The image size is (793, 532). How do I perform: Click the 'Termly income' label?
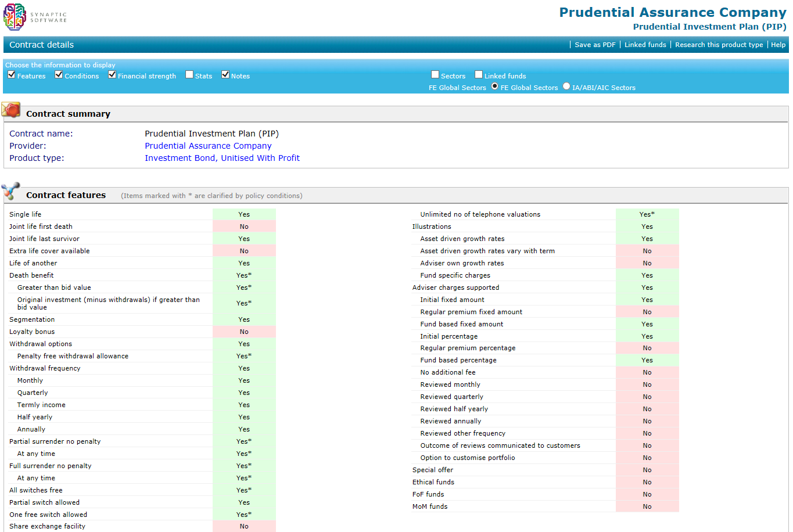[41, 405]
